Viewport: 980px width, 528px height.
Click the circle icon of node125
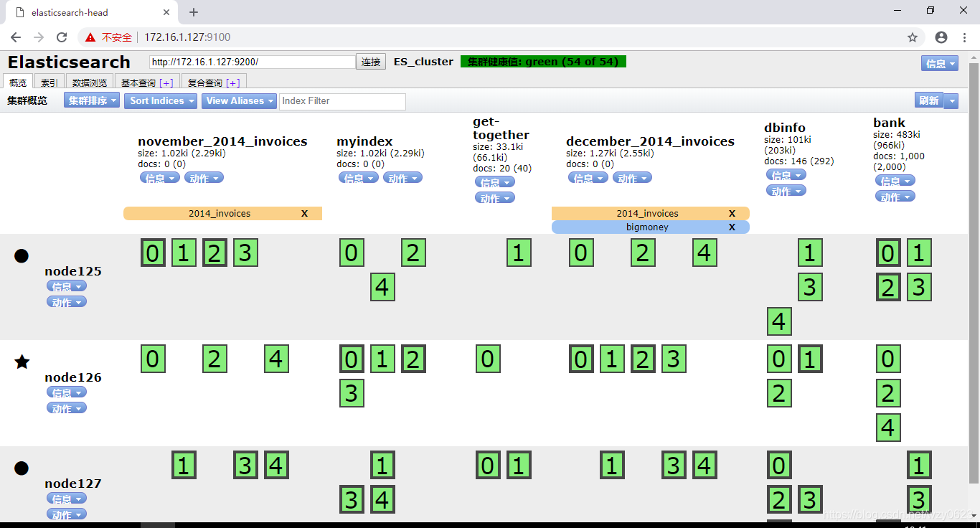(x=22, y=255)
